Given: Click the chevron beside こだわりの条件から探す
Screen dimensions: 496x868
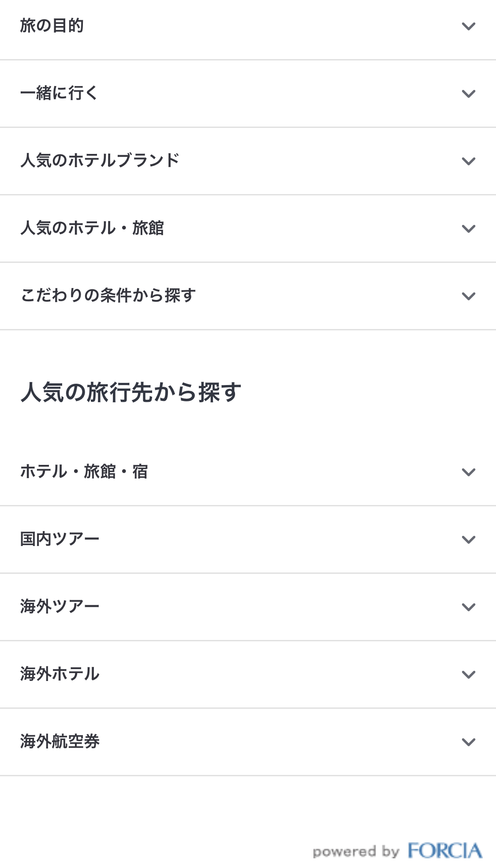Looking at the screenshot, I should point(468,296).
